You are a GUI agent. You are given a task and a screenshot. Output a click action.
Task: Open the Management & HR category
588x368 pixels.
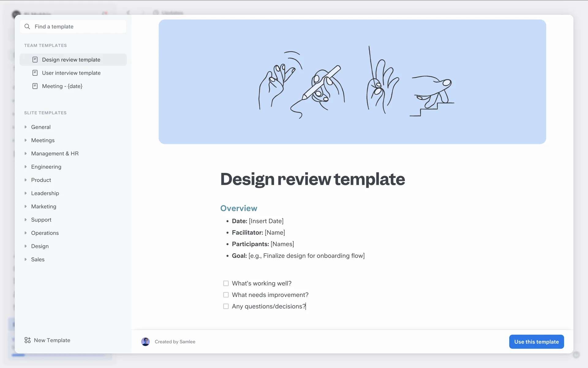[x=55, y=154]
